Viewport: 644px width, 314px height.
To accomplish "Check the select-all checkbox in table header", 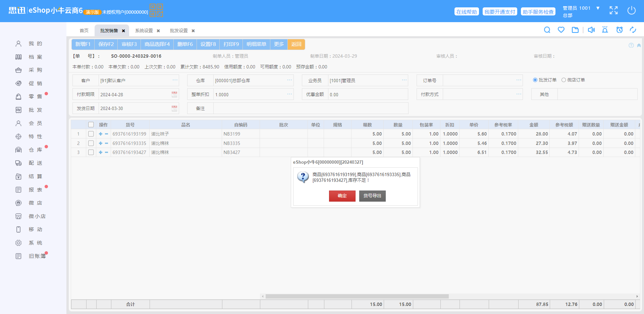I will (x=91, y=125).
